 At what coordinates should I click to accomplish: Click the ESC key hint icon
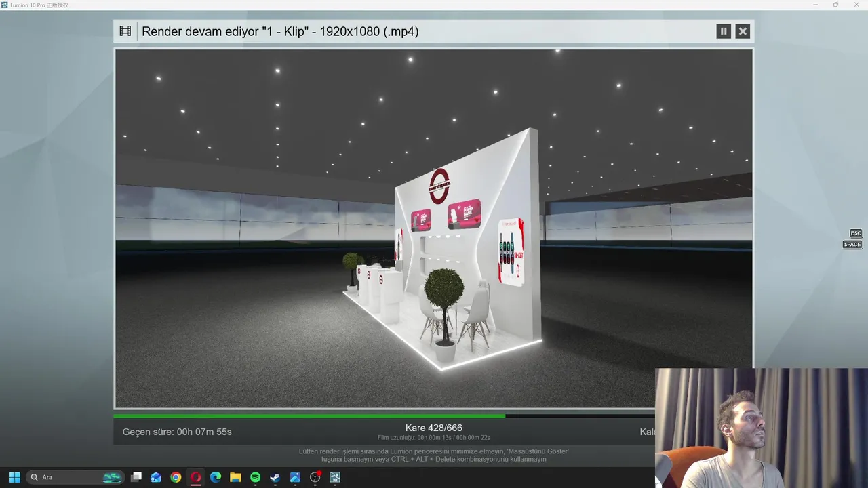(856, 233)
